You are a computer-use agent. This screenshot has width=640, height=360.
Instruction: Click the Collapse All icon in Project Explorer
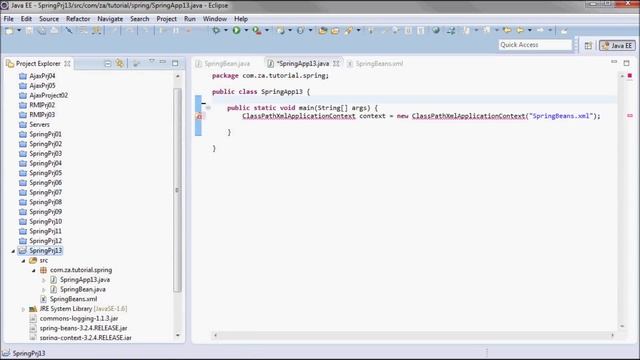coord(108,63)
